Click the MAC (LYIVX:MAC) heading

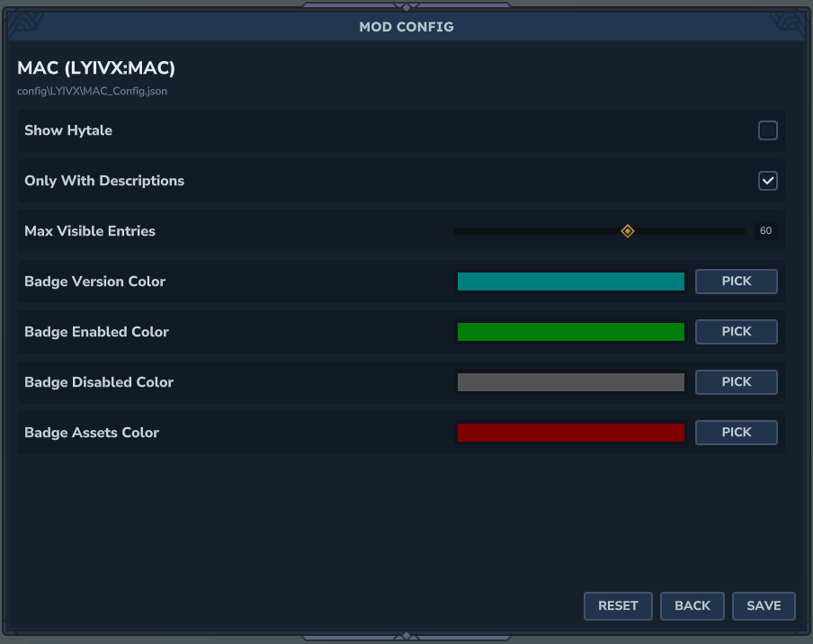click(x=96, y=68)
